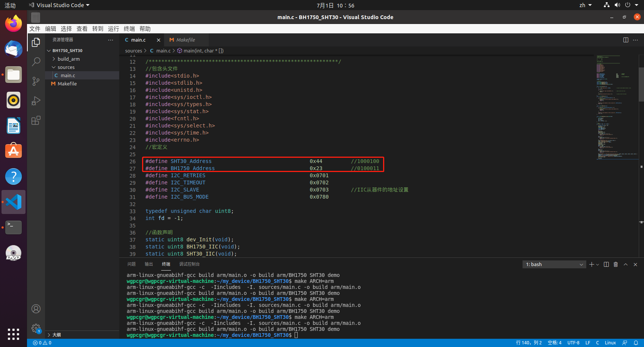Place cursor on line 33 typedef statement
Viewport: 644px width, 347px height.
[190, 211]
